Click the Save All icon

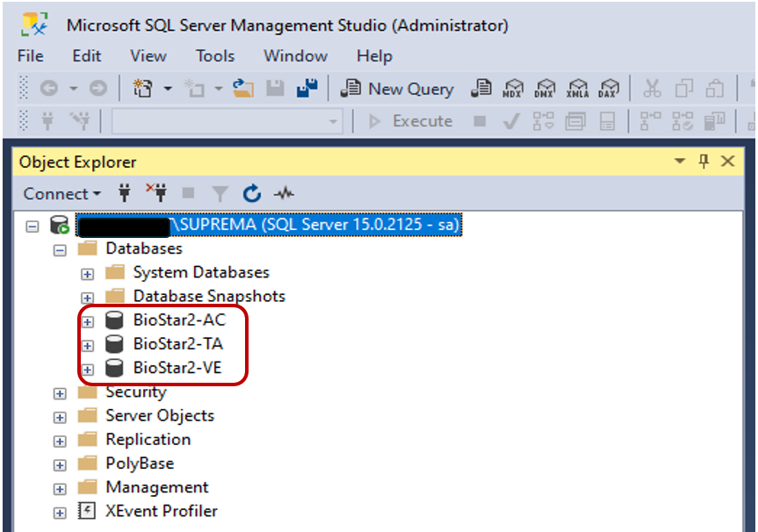307,89
